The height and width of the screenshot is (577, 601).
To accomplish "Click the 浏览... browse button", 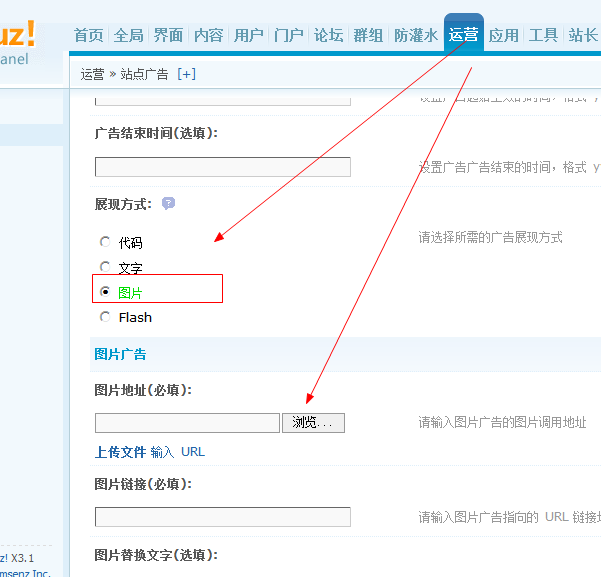I will point(314,423).
